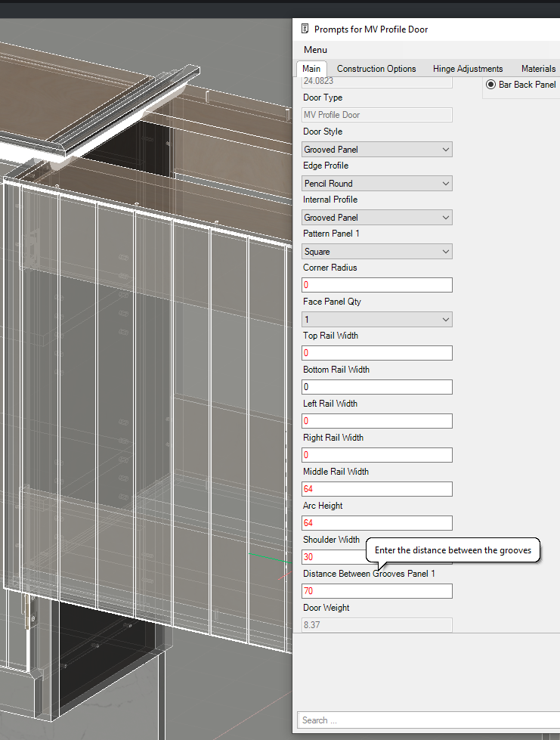Viewport: 560px width, 740px height.
Task: Open the Pattern Panel 1 Square dropdown
Action: [x=377, y=252]
